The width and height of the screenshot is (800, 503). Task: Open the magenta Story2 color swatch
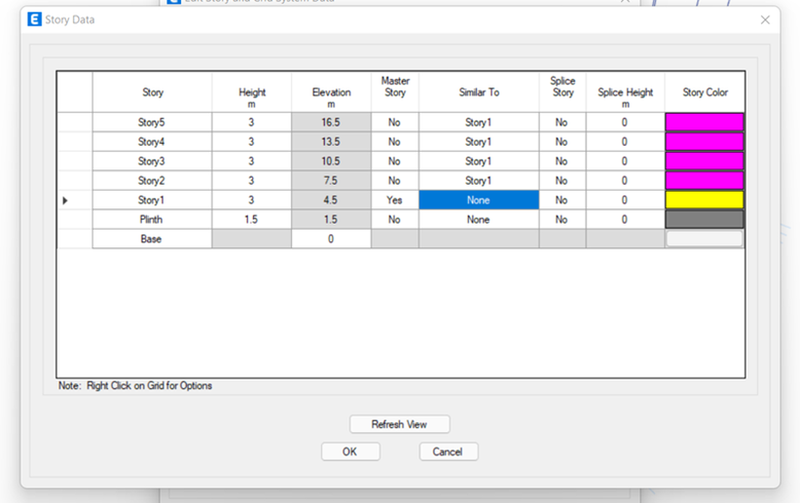[704, 181]
